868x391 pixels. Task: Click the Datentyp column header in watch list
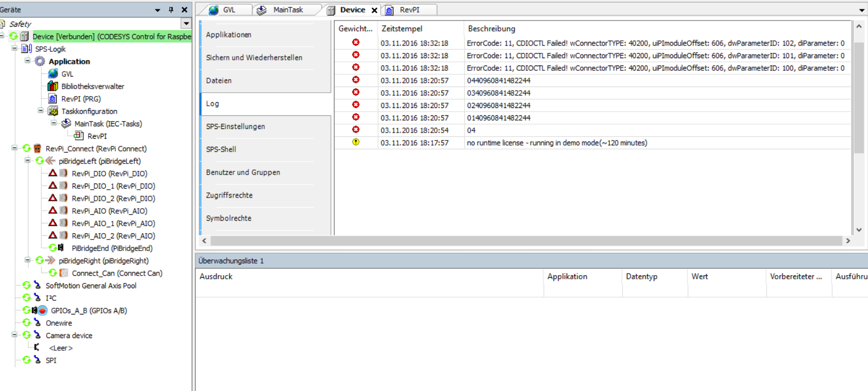(655, 276)
